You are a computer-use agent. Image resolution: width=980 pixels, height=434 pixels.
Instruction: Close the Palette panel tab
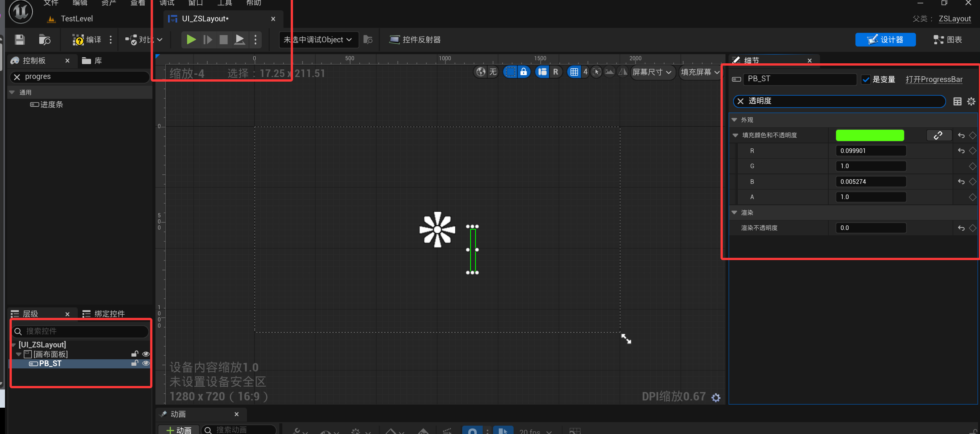pos(67,61)
